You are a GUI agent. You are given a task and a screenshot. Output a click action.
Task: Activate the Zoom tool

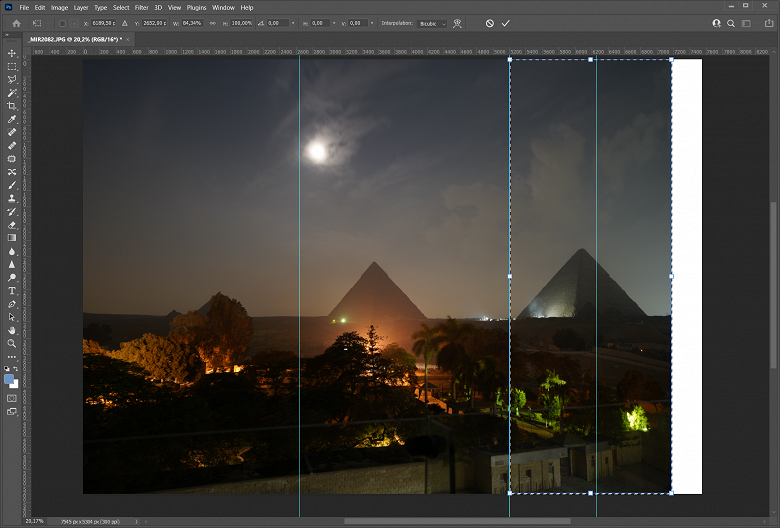[12, 343]
